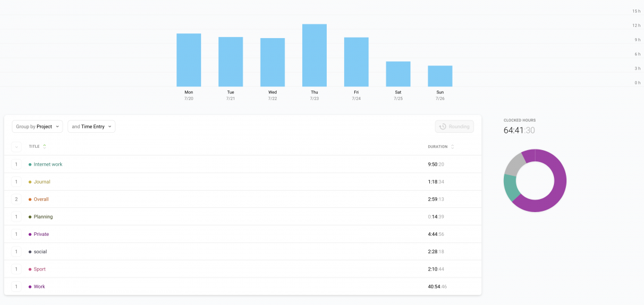This screenshot has width=644, height=305.
Task: Open the Planning project link
Action: click(43, 217)
